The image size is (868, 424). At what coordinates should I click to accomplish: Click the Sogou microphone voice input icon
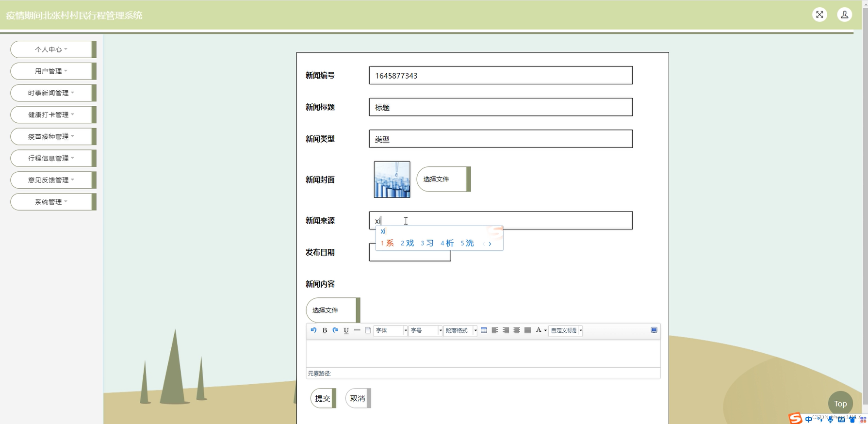pyautogui.click(x=830, y=419)
